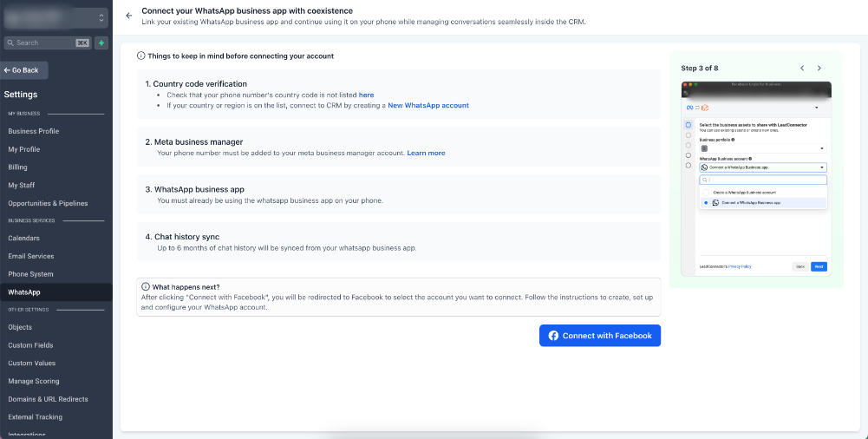Click the '2. Meta business manager' heading
This screenshot has height=439, width=868.
click(x=194, y=141)
